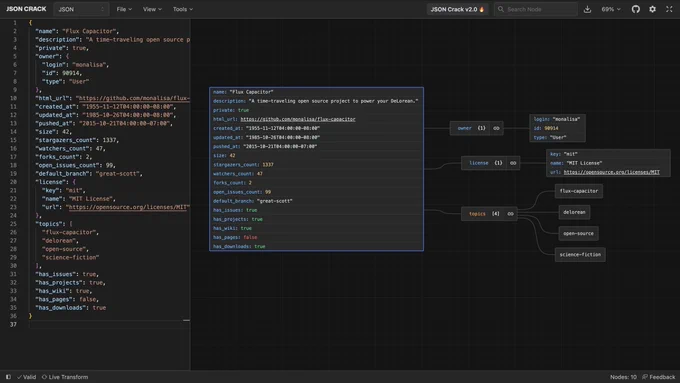The image size is (680, 383).
Task: Click the flux-capacitor topic node
Action: click(579, 191)
